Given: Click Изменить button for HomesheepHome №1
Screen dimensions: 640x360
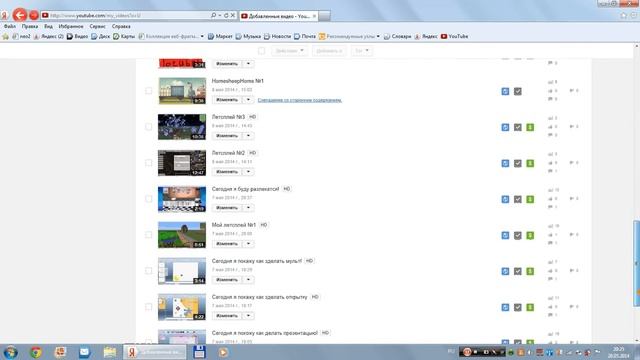Looking at the screenshot, I should tap(227, 100).
